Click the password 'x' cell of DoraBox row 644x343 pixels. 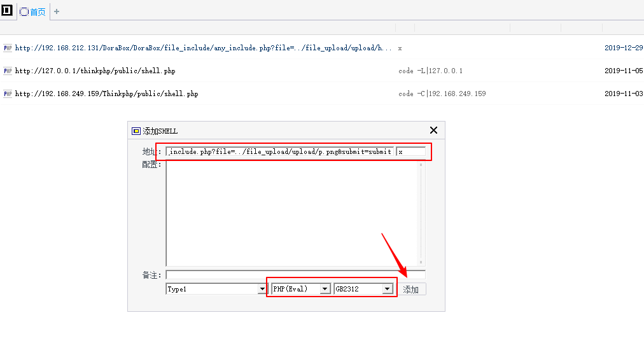[x=400, y=48]
